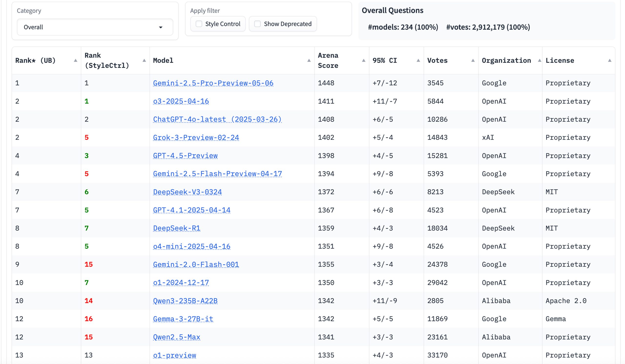Click the Category dropdown caret arrow
This screenshot has width=625, height=364.
(161, 27)
